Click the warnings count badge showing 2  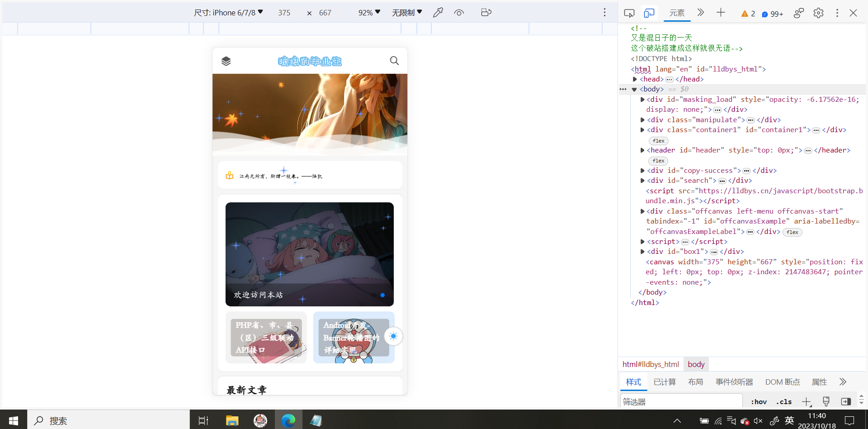(x=748, y=14)
